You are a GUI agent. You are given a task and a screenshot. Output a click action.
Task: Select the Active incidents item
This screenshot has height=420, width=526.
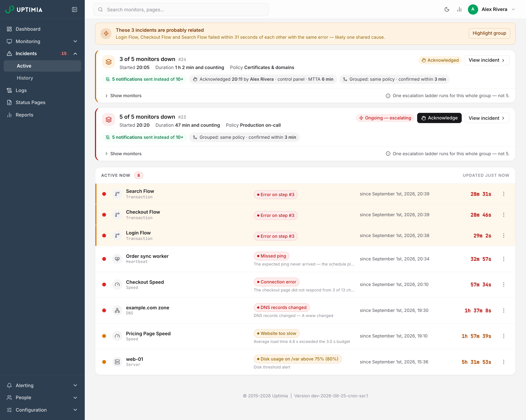(42, 66)
